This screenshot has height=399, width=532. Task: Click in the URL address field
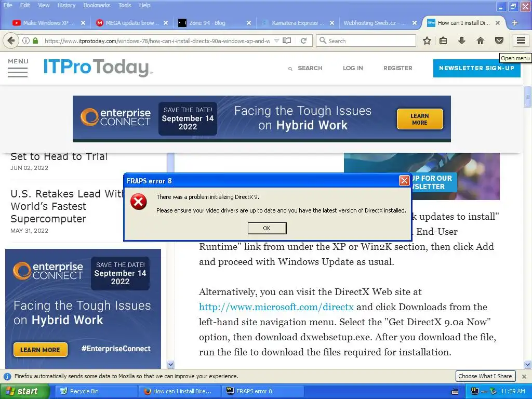coord(157,41)
